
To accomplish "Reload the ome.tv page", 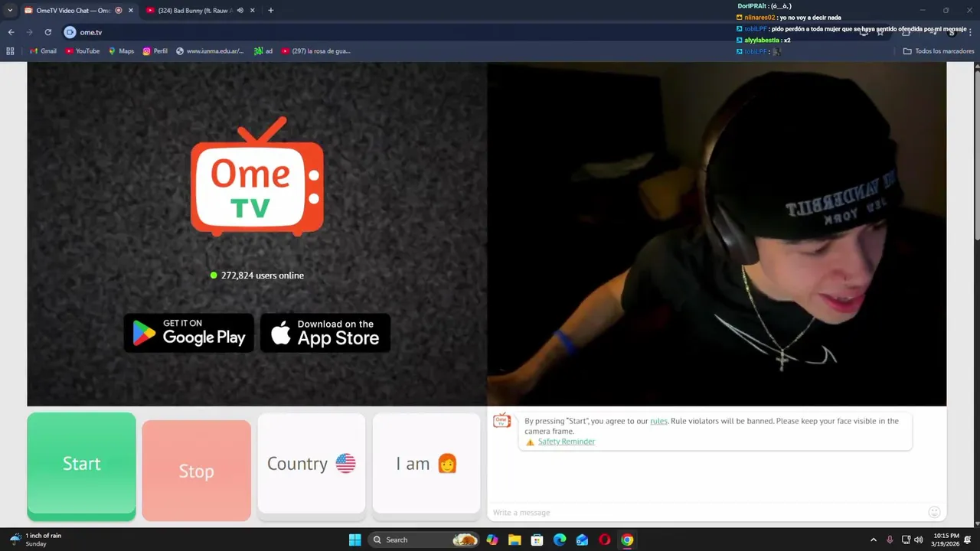I will pos(47,32).
